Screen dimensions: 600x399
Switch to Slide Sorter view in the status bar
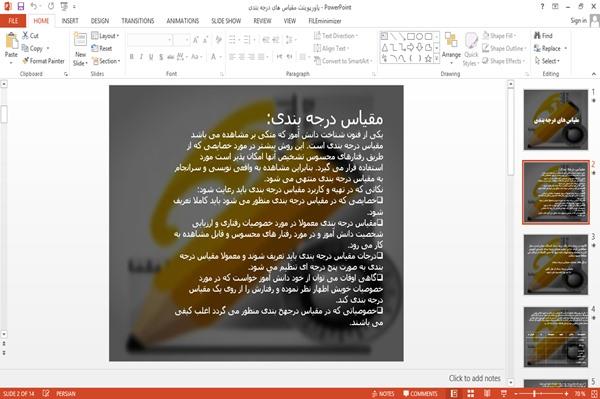pos(471,394)
